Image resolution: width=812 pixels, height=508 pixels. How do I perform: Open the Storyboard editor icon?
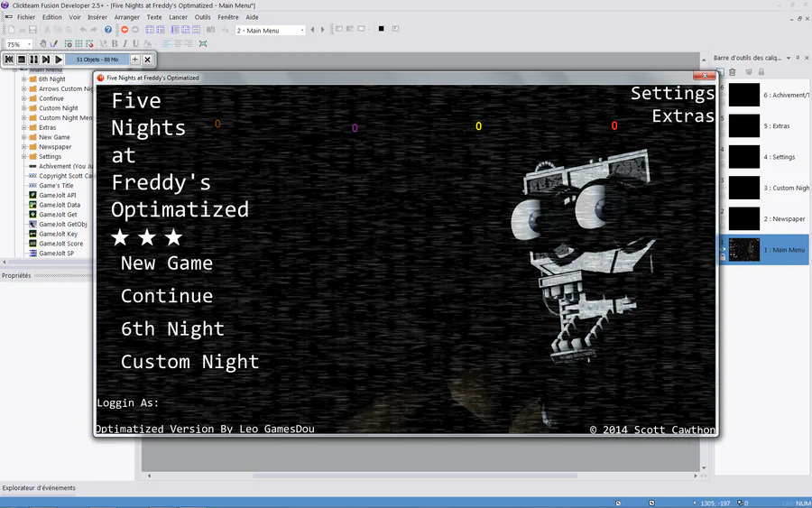pos(150,30)
